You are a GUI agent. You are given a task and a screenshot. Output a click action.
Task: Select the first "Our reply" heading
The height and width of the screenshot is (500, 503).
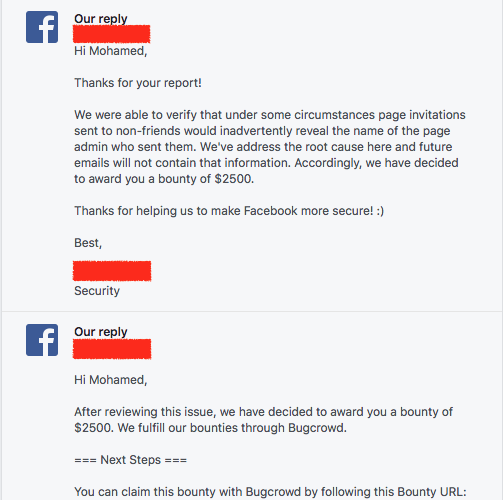pyautogui.click(x=101, y=19)
